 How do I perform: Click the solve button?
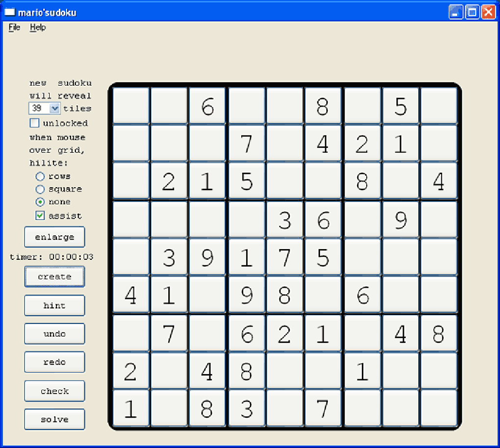coord(54,419)
